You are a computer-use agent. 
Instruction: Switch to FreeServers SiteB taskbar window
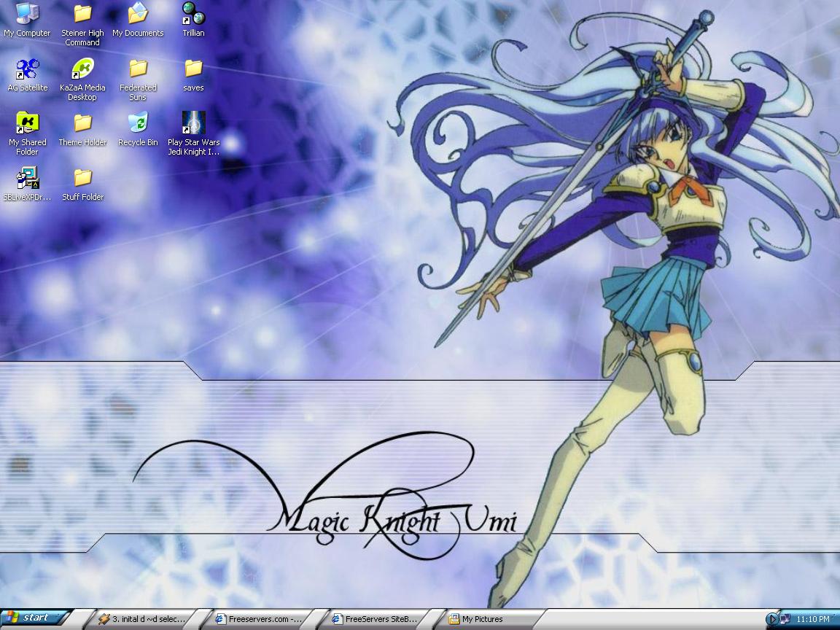[375, 619]
